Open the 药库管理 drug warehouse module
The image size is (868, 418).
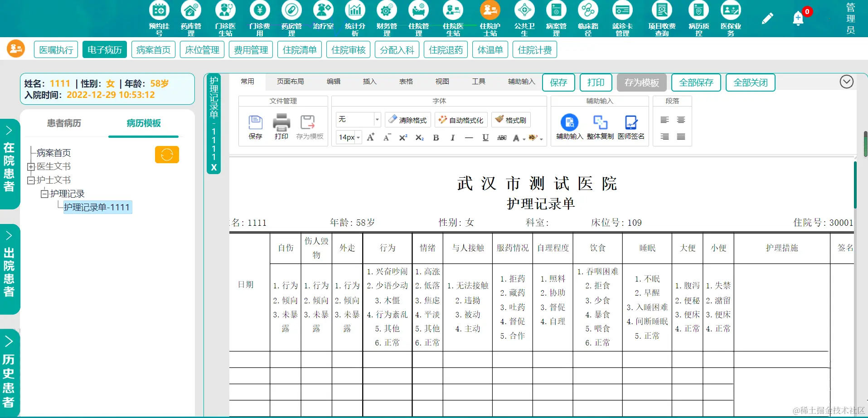191,18
